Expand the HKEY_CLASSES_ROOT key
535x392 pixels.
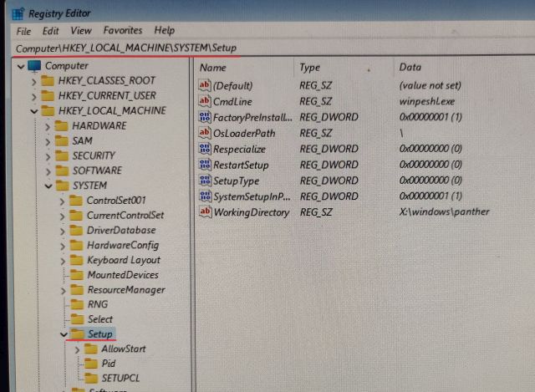[x=33, y=82]
